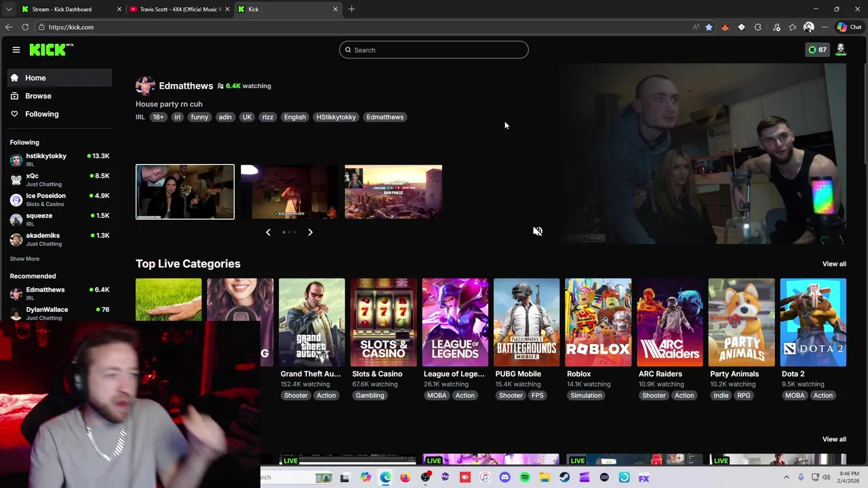This screenshot has height=488, width=868.
Task: Open Spotify from the Windows taskbar
Action: coord(525,477)
